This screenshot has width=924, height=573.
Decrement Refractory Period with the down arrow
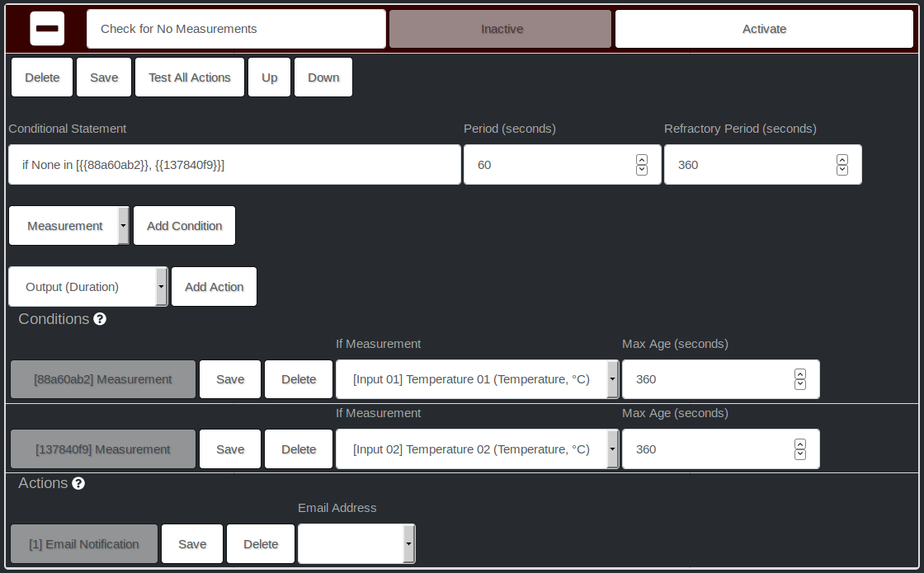(842, 170)
